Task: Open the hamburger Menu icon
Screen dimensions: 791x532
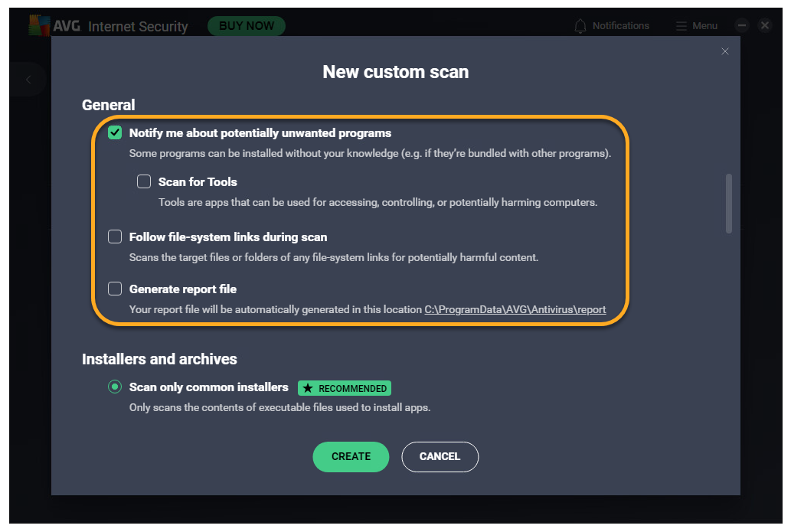Action: pyautogui.click(x=682, y=26)
